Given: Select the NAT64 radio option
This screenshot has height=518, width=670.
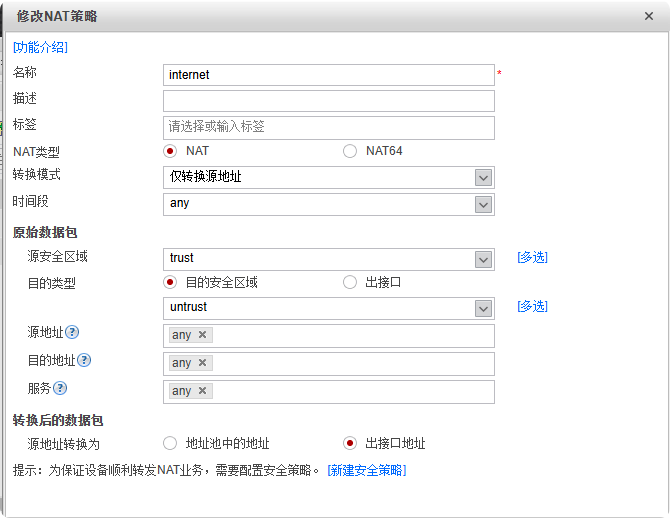Looking at the screenshot, I should pyautogui.click(x=349, y=151).
